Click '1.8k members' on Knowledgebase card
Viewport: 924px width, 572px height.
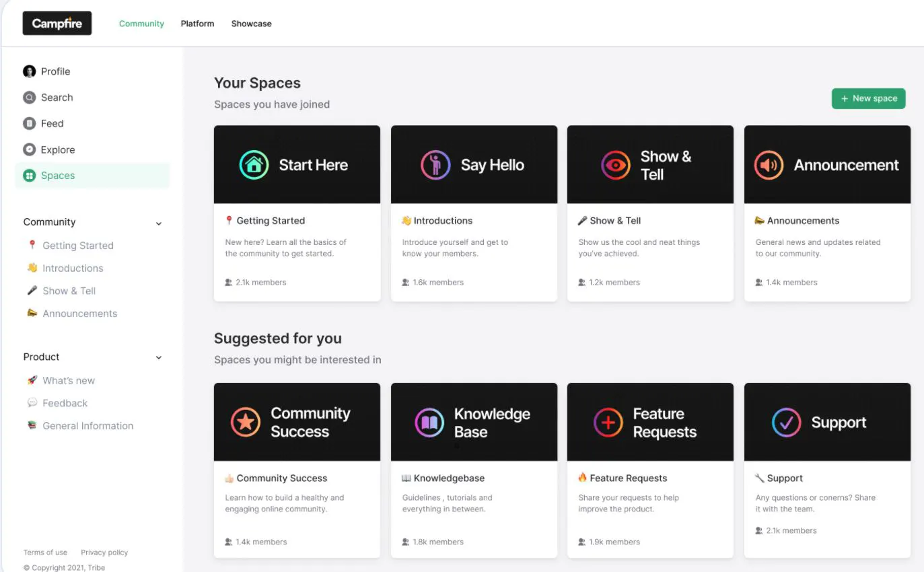(x=438, y=542)
